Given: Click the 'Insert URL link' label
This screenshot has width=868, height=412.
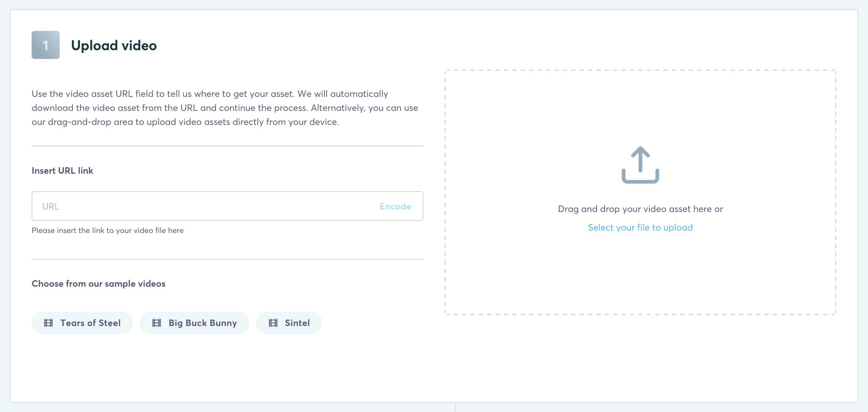Looking at the screenshot, I should point(63,171).
